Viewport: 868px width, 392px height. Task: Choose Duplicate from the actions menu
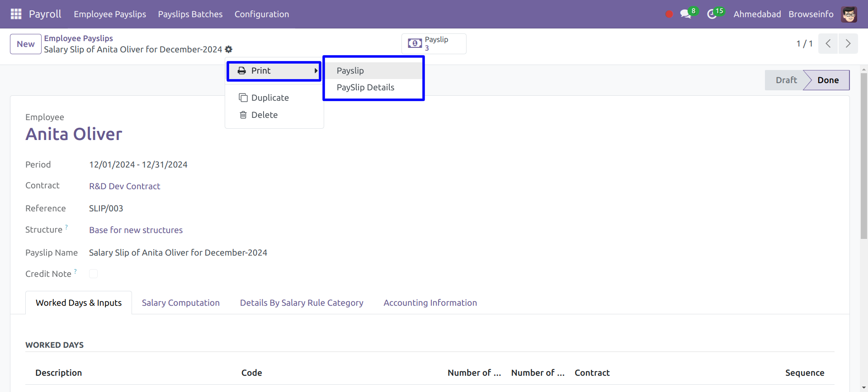pos(269,98)
